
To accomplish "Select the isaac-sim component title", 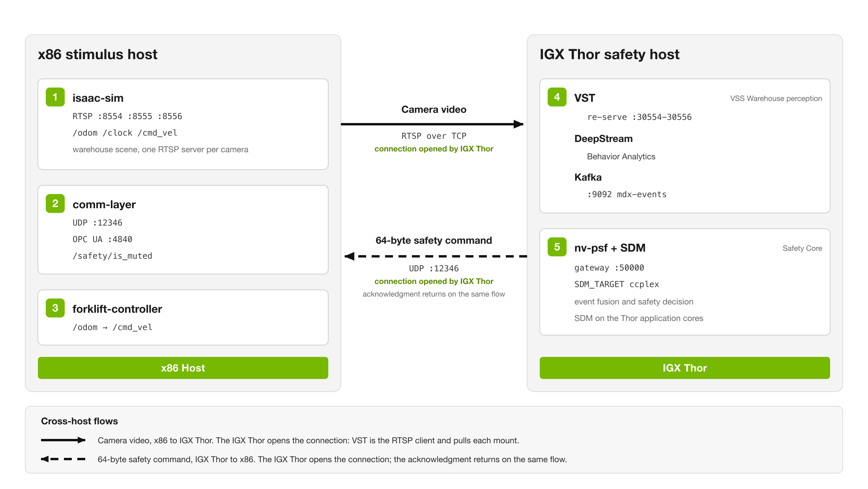I will coord(98,98).
